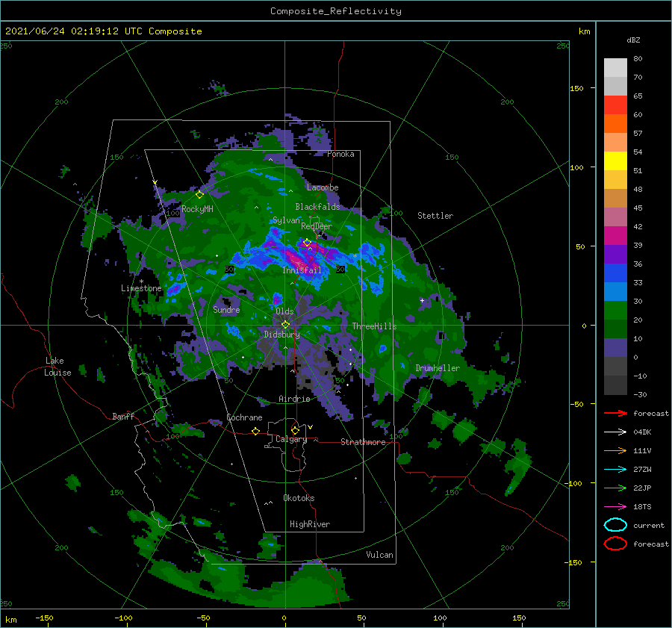This screenshot has width=672, height=628.
Task: Click the cyan 27ZW arrow in legend
Action: click(x=615, y=470)
